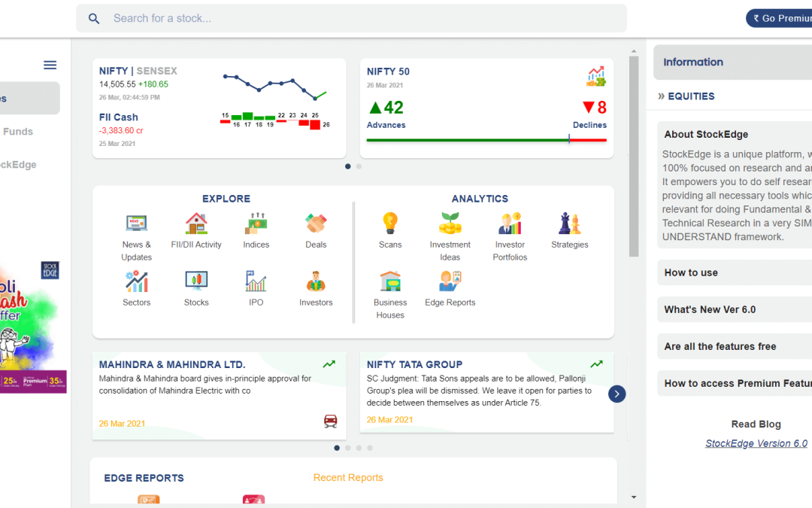Click the FII Cash bar chart
This screenshot has height=508, width=812.
click(274, 120)
